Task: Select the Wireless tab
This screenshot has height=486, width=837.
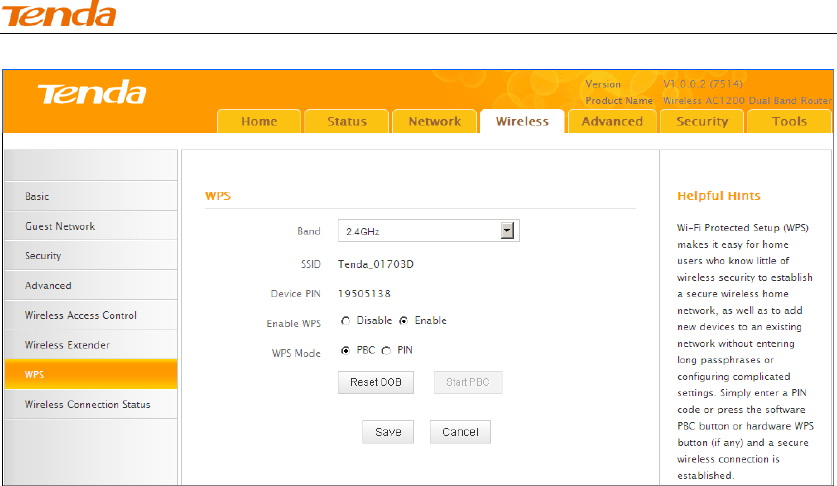Action: click(522, 121)
